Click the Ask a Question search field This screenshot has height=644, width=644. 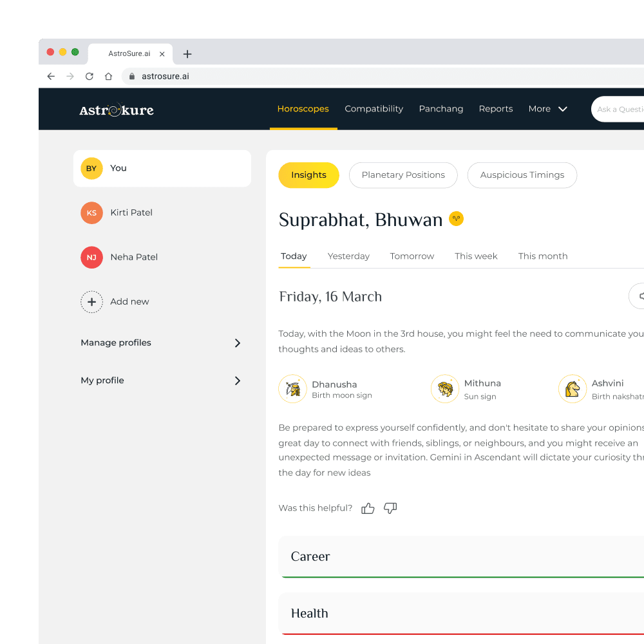[x=620, y=109]
